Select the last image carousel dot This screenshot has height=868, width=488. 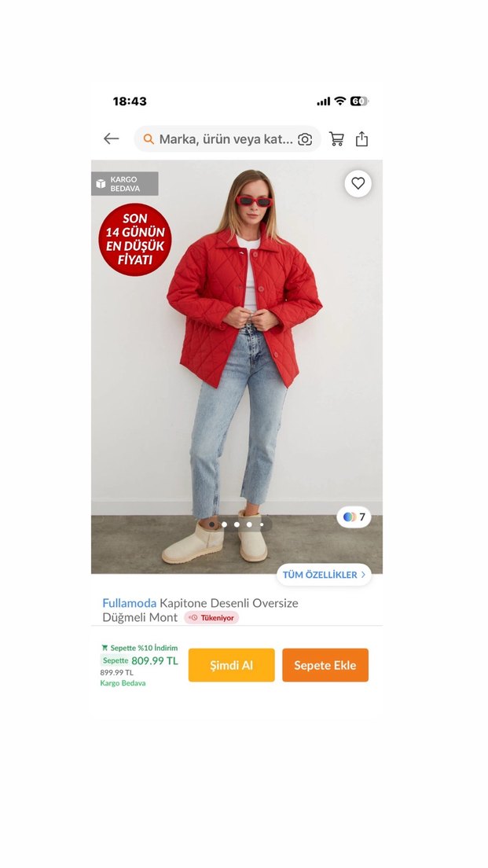262,524
